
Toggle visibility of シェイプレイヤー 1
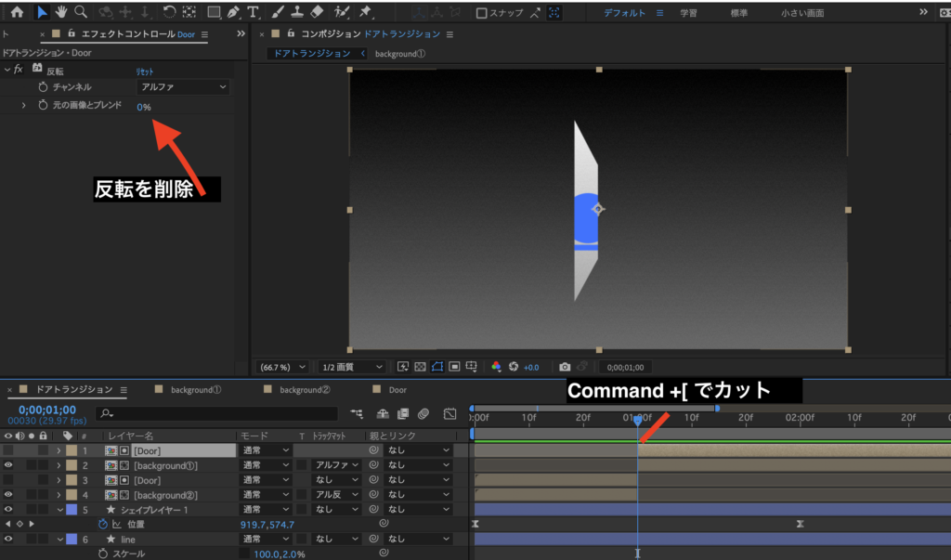(8, 509)
